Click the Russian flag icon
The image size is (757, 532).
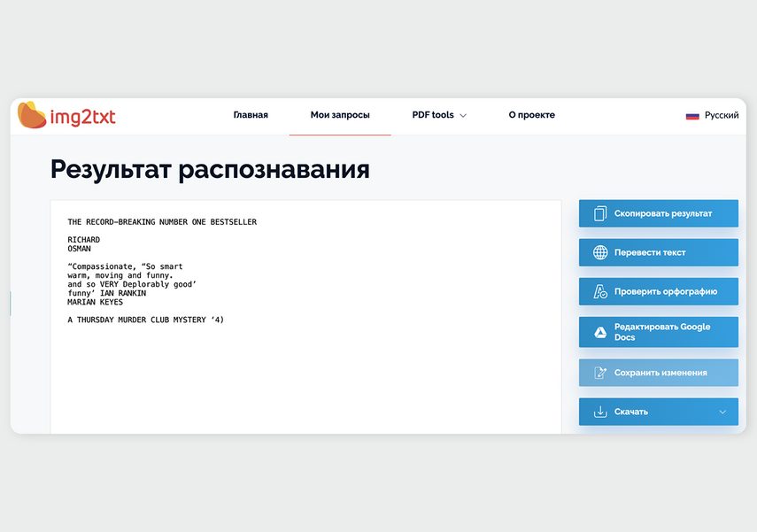(692, 115)
